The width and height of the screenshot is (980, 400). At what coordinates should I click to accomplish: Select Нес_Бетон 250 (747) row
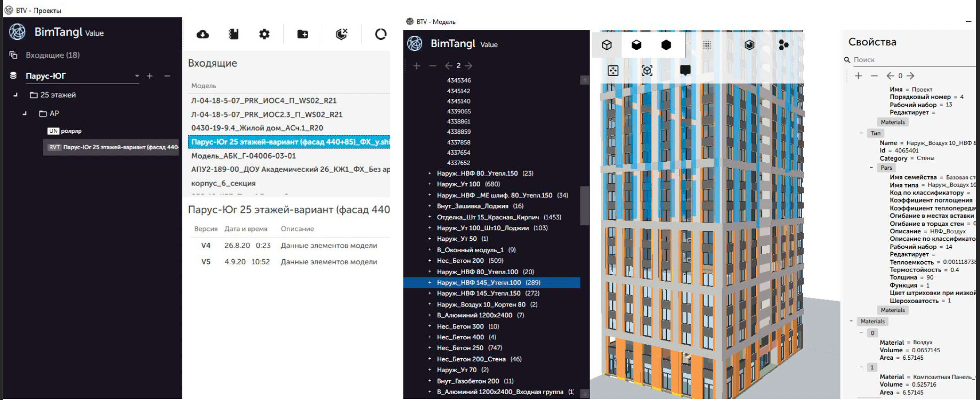pos(470,348)
